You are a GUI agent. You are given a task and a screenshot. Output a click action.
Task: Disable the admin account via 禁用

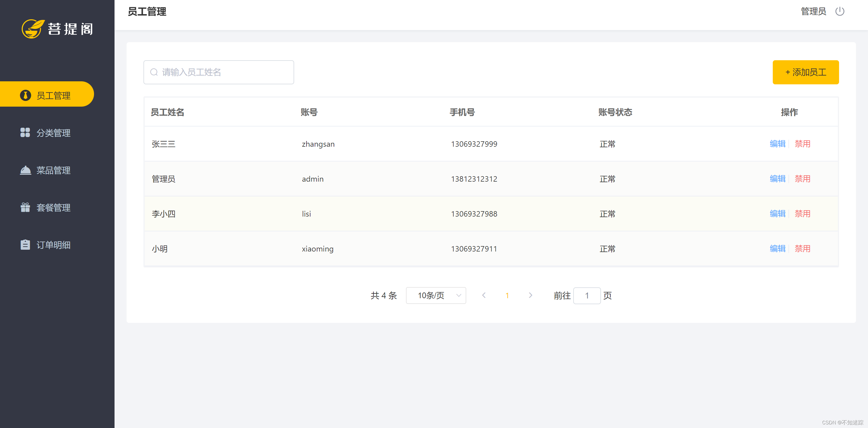(x=802, y=179)
